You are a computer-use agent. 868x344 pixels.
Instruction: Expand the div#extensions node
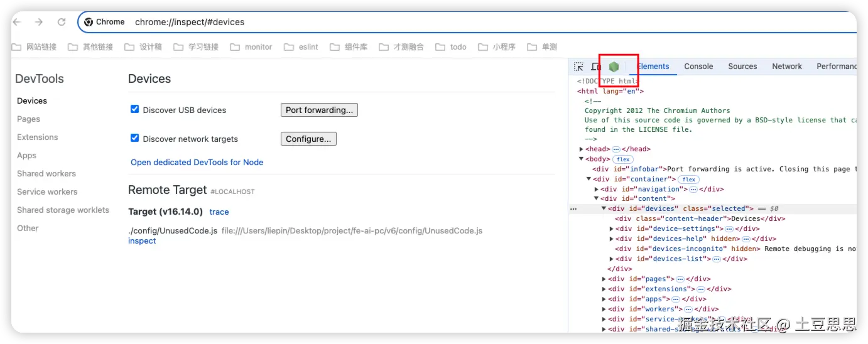(x=604, y=289)
